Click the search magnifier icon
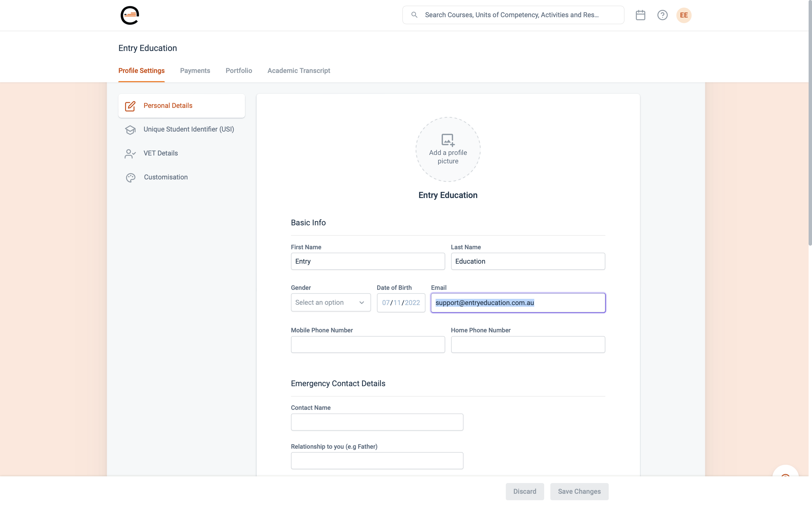Viewport: 812px width, 507px height. (414, 15)
